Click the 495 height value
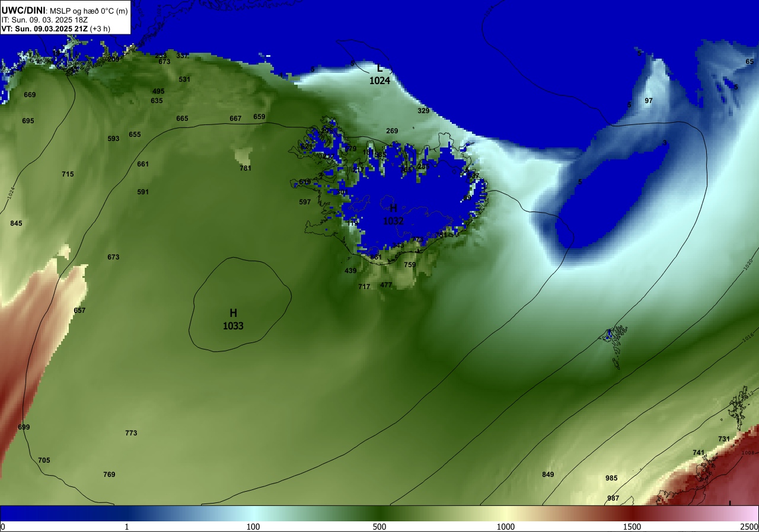This screenshot has width=759, height=532. [x=158, y=91]
